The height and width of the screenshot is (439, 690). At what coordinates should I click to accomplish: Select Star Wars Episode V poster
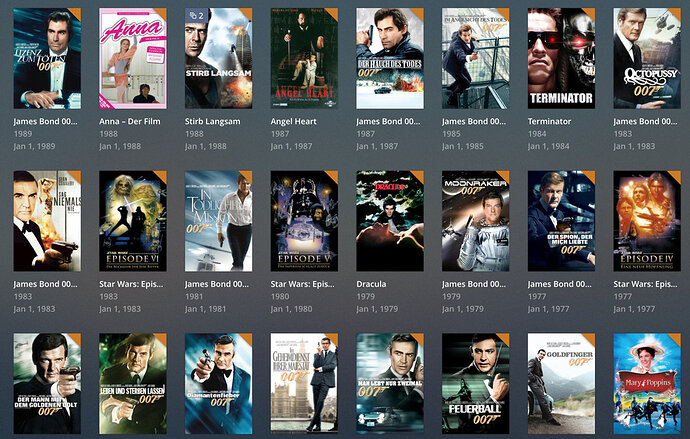pos(305,221)
